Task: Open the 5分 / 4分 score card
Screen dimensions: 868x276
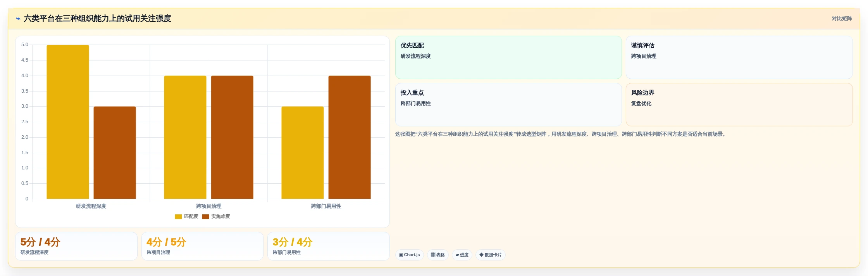Action: coord(76,246)
